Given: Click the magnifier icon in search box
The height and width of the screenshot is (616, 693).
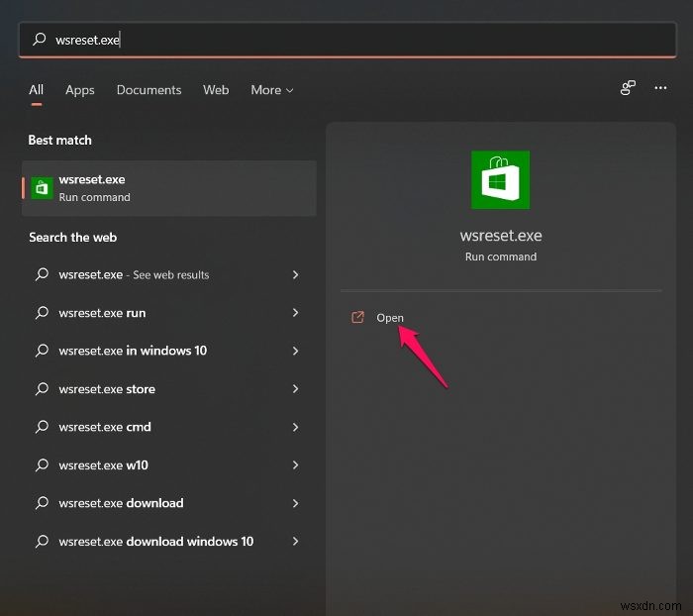Looking at the screenshot, I should (x=40, y=40).
